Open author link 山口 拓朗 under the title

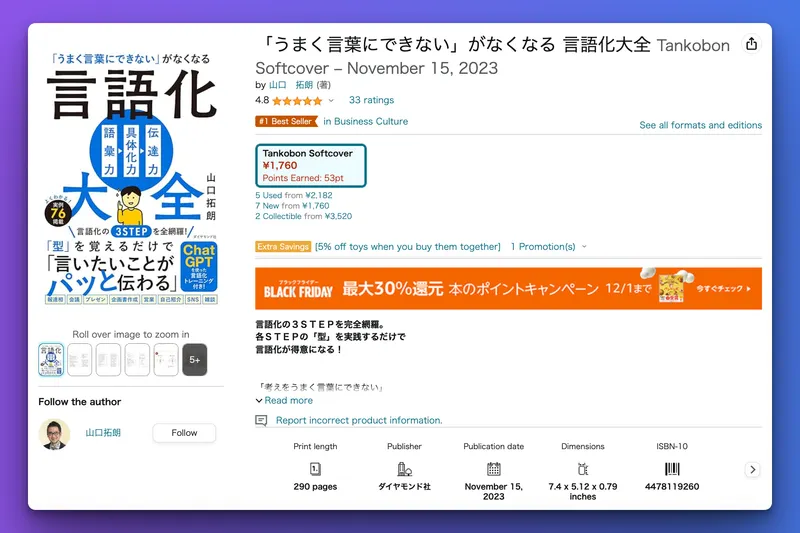pos(291,85)
